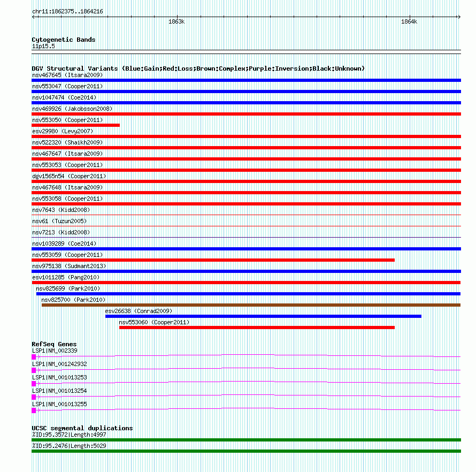Click the UCSC segmental duplications track title
The width and height of the screenshot is (476, 472).
82,428
